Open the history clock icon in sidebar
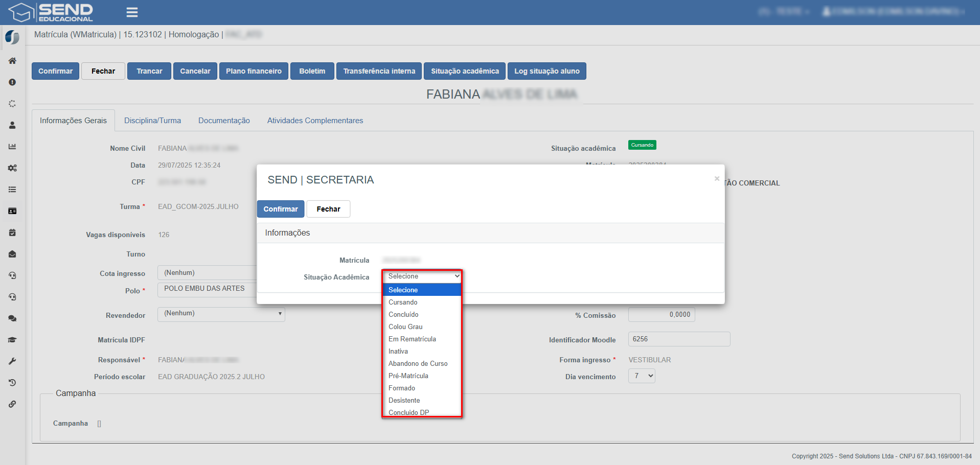This screenshot has height=465, width=980. (12, 383)
